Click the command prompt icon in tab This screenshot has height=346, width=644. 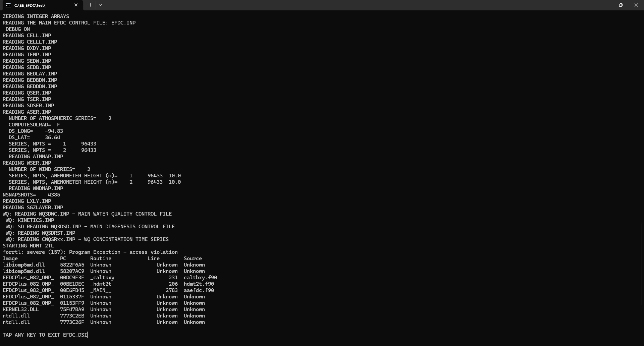(x=8, y=5)
